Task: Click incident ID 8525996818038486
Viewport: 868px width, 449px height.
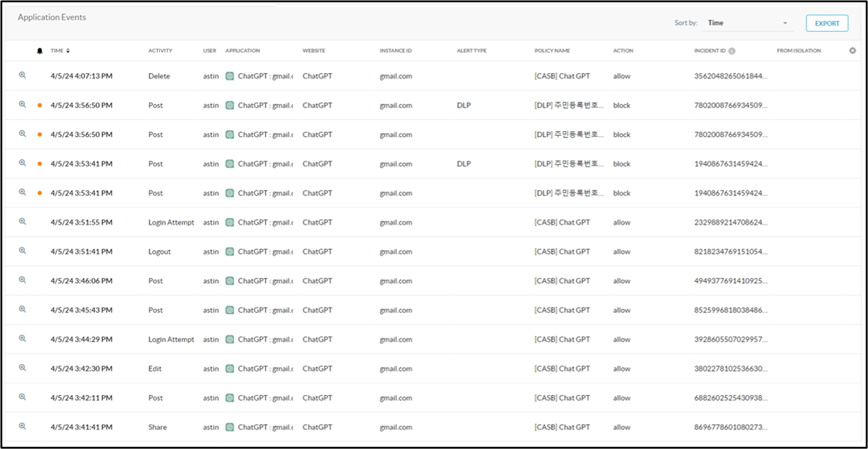Action: click(731, 310)
